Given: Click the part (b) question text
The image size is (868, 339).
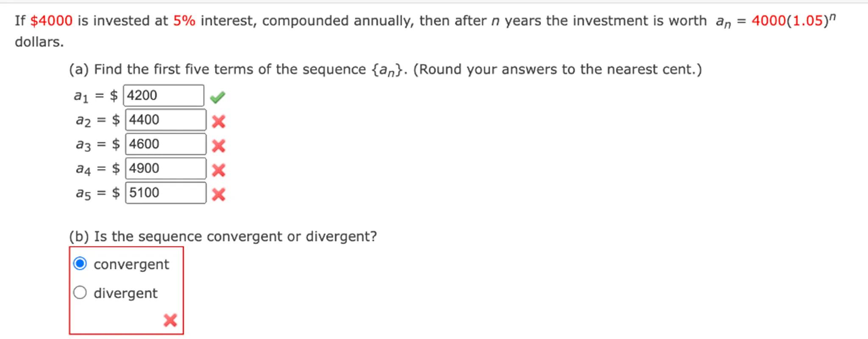Looking at the screenshot, I should (x=223, y=236).
